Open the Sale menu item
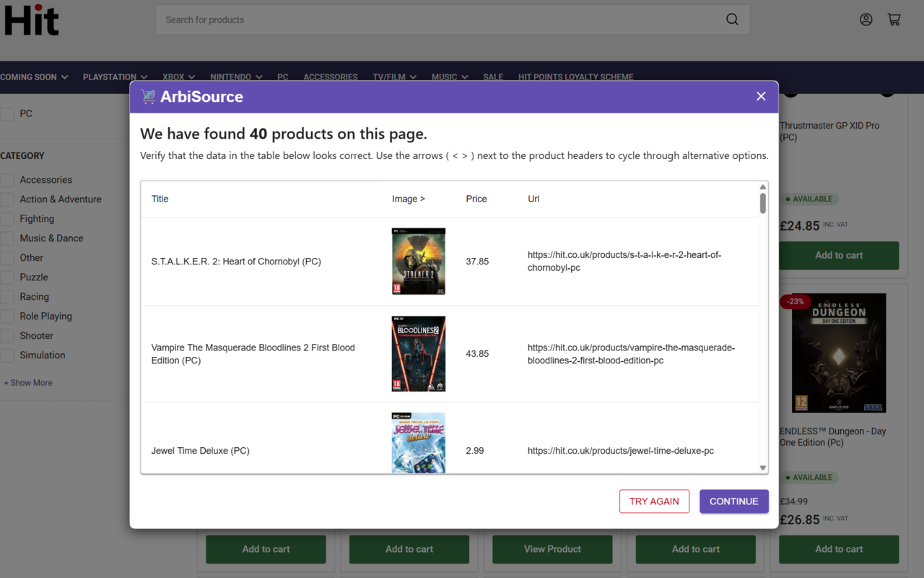This screenshot has height=578, width=924. 493,77
